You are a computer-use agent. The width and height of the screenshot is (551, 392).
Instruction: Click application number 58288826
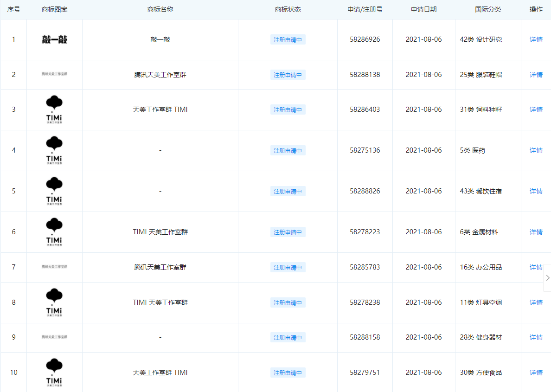[365, 191]
